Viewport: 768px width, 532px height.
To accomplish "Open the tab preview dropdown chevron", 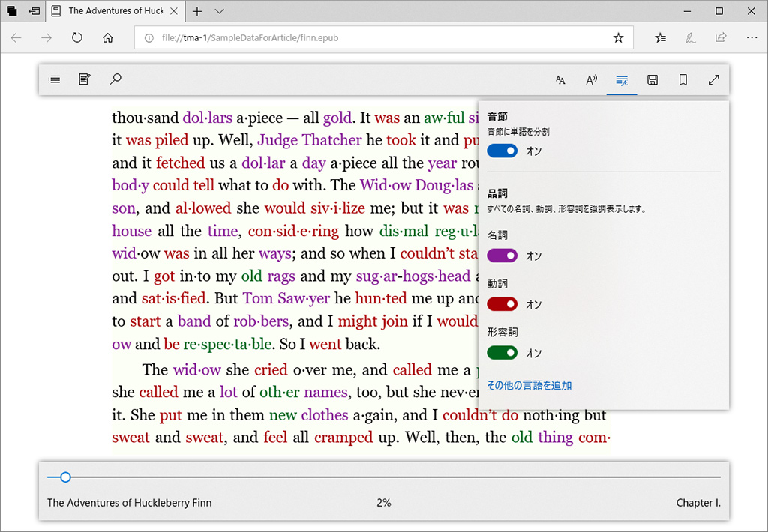I will (220, 11).
